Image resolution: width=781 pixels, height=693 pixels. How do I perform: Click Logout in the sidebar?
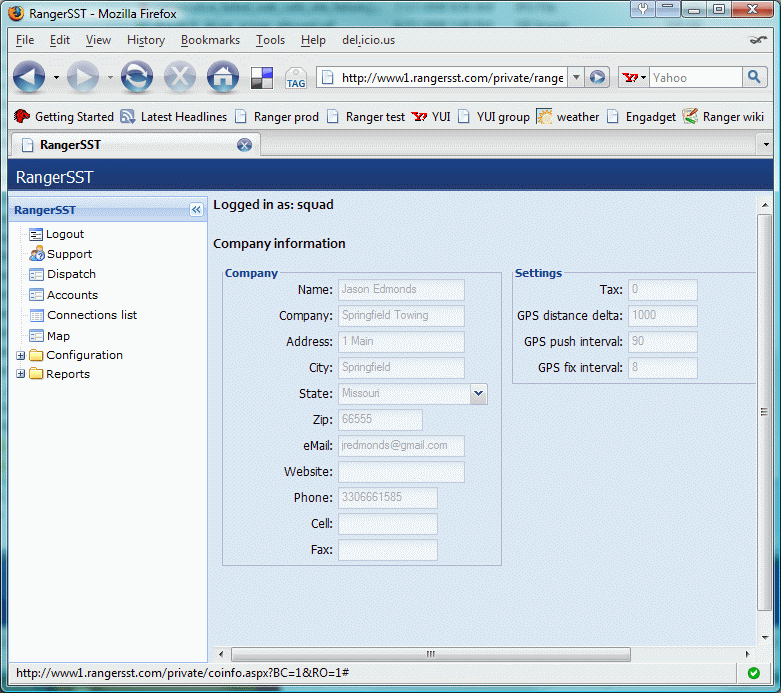pos(65,234)
